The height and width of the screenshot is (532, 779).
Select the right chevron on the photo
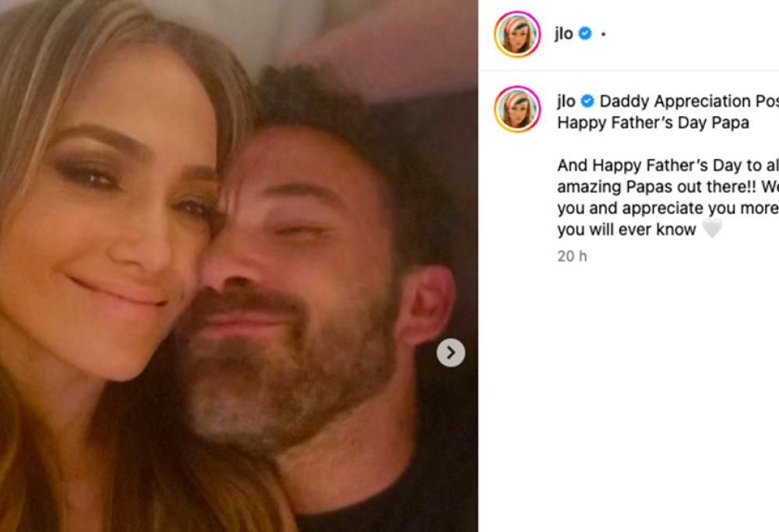click(449, 354)
